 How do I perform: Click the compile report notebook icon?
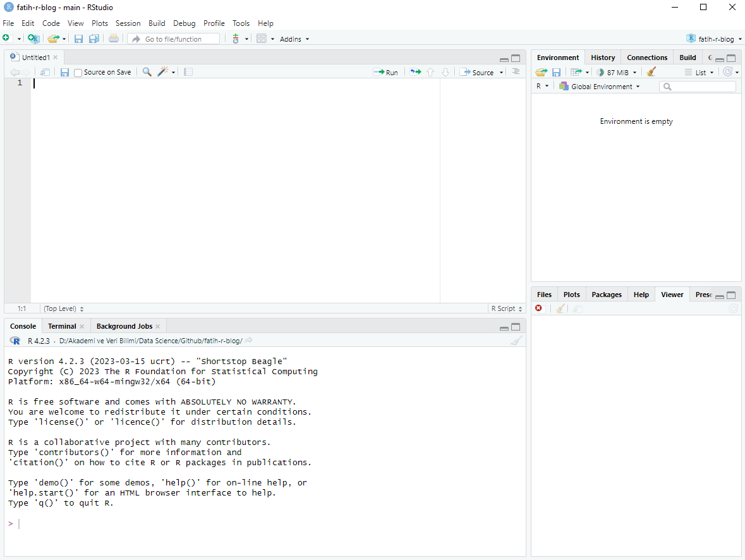click(188, 72)
